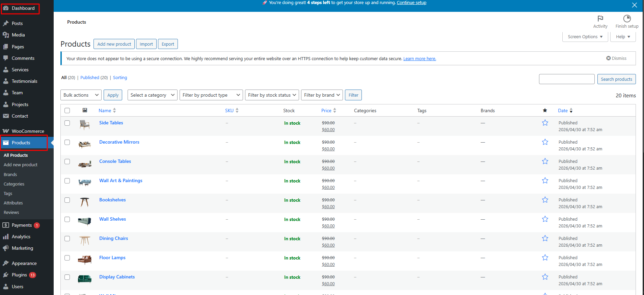Image resolution: width=644 pixels, height=295 pixels.
Task: Open the Select a category dropdown
Action: click(x=153, y=95)
